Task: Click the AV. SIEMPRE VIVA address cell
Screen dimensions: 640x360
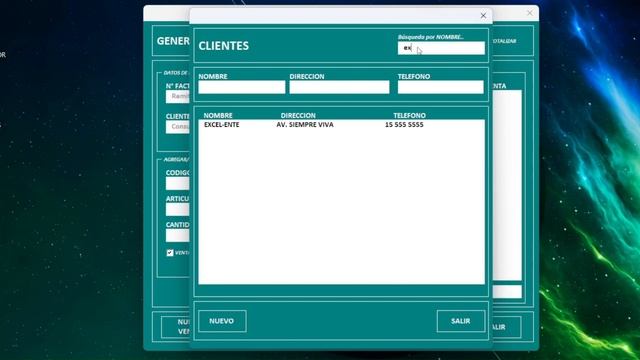Action: tap(305, 124)
